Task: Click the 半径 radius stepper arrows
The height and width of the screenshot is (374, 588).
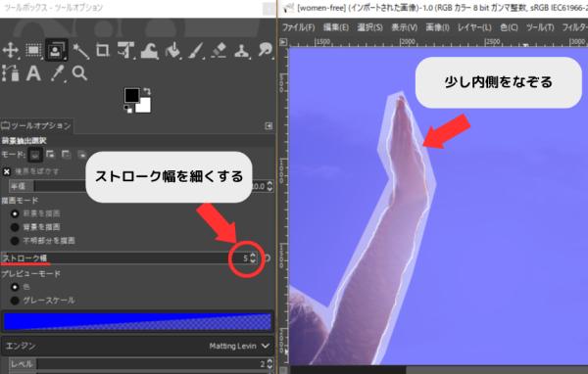Action: click(269, 186)
